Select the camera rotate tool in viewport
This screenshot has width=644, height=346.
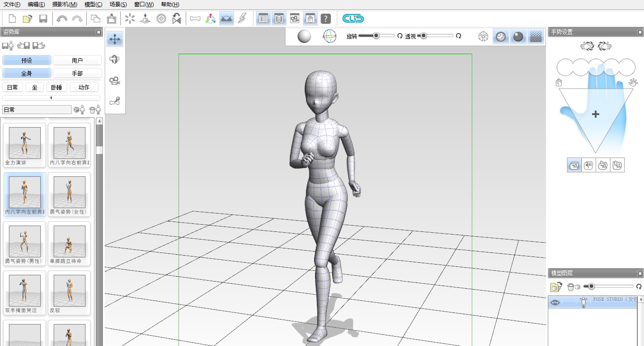pyautogui.click(x=115, y=60)
